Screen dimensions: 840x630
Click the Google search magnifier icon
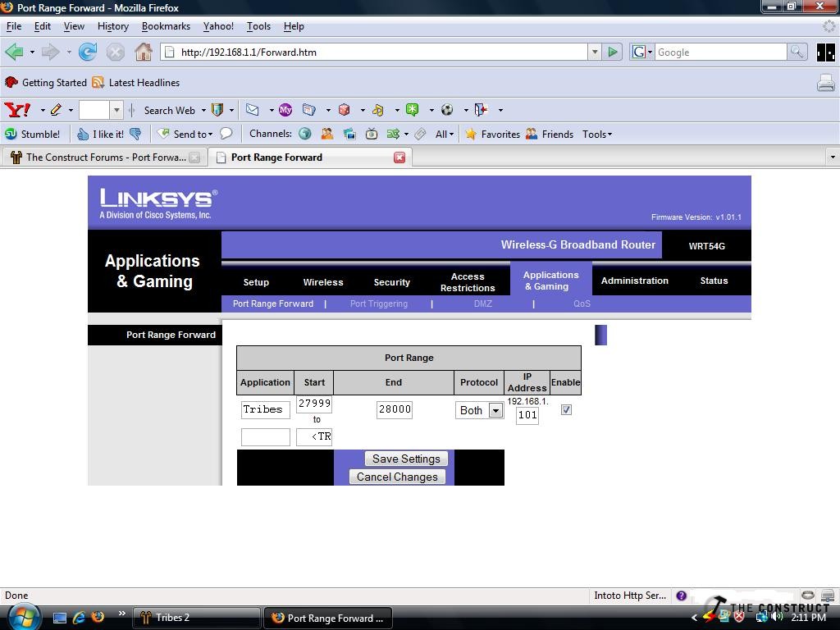coord(797,52)
